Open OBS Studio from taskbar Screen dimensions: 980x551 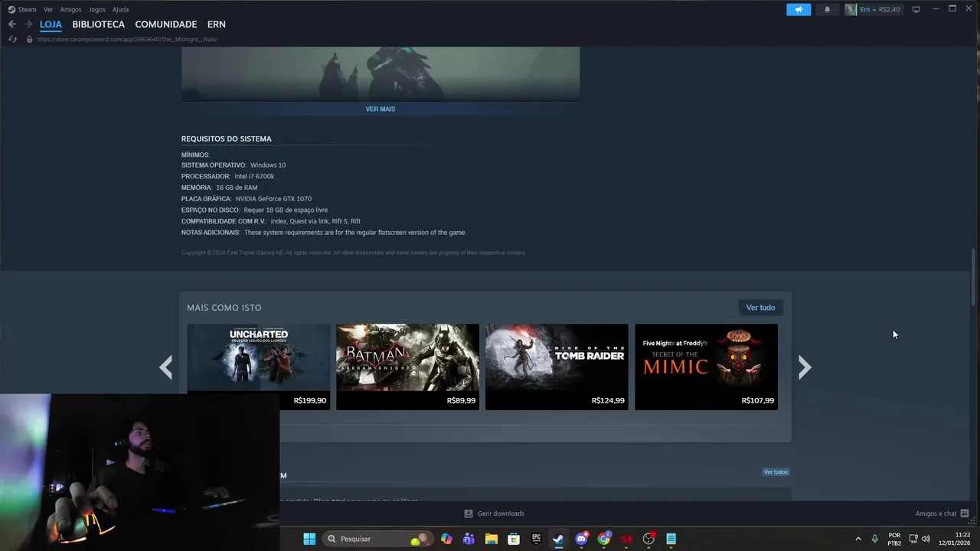(649, 539)
